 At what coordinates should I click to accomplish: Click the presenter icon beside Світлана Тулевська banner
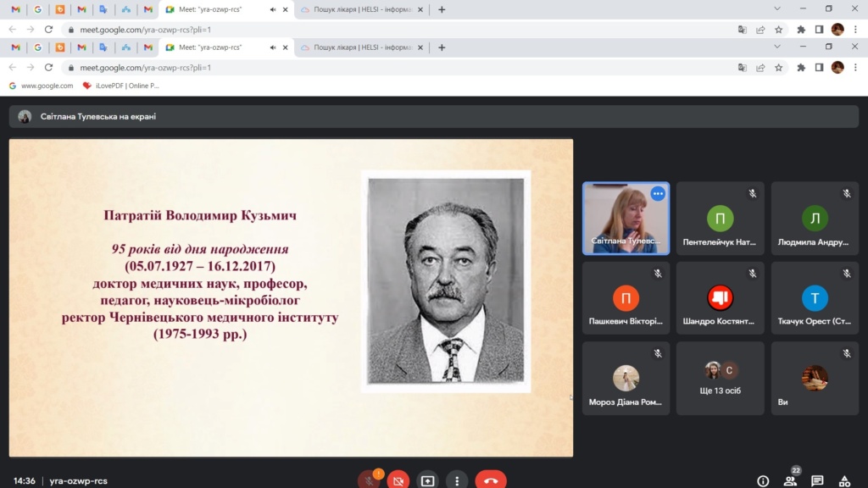tap(25, 117)
